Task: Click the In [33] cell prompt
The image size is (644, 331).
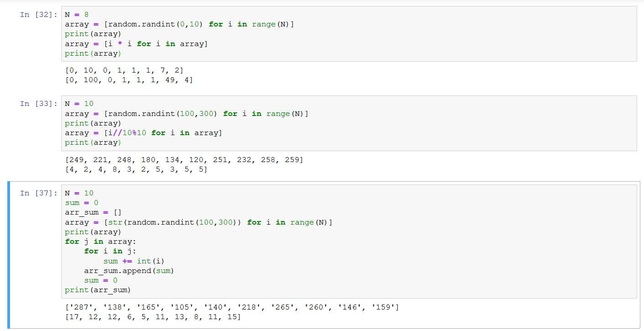Action: coord(38,104)
